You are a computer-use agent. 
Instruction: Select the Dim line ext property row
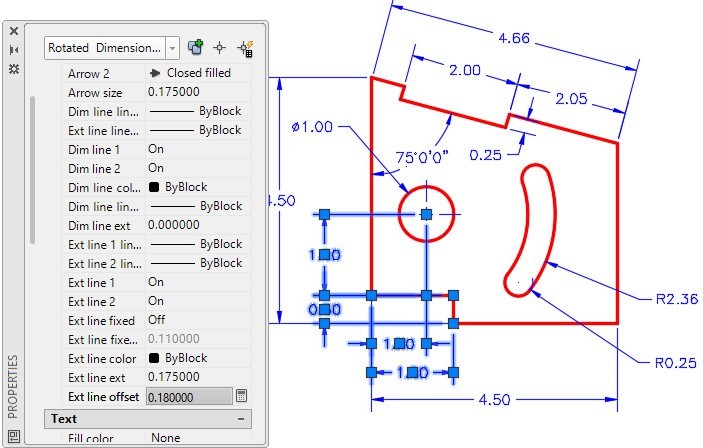tap(105, 225)
